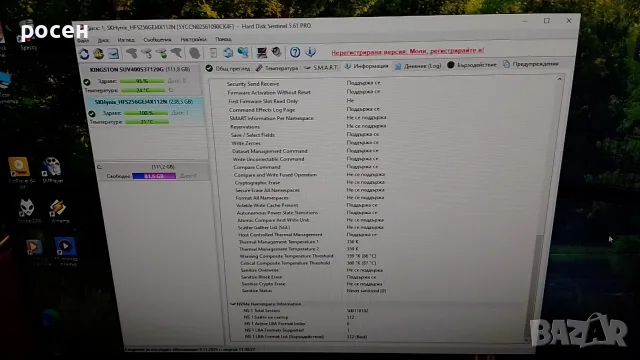The height and width of the screenshot is (360, 640).
Task: Click the KINGSTON temperature 24 °C bar
Action: [x=143, y=90]
